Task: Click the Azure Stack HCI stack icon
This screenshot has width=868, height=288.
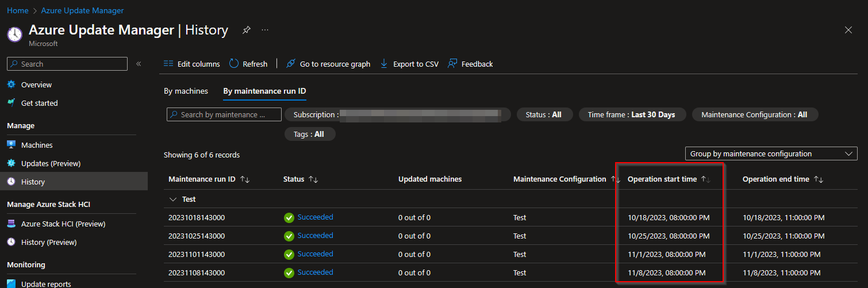Action: [11, 224]
